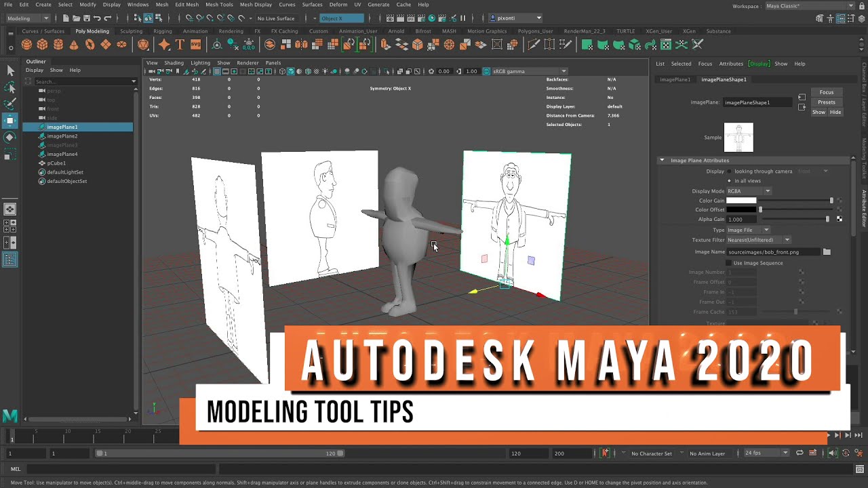
Task: Create a platonic solid from the shelf
Action: tap(143, 45)
